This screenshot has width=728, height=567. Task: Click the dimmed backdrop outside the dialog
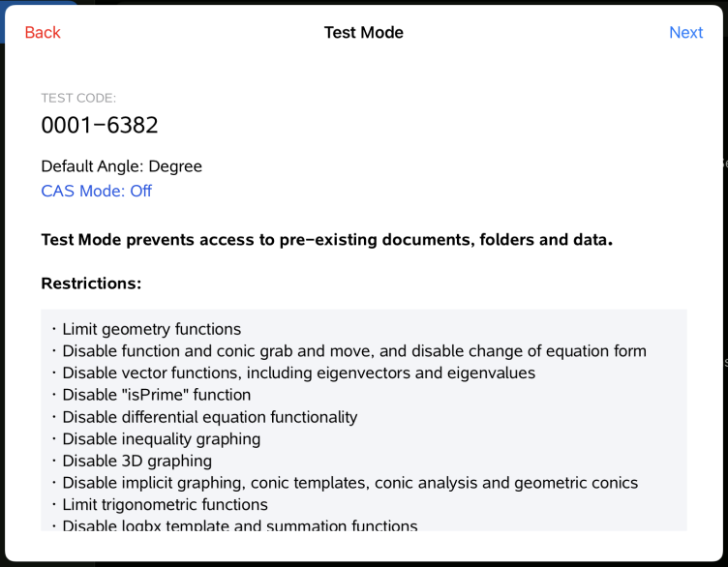724,290
